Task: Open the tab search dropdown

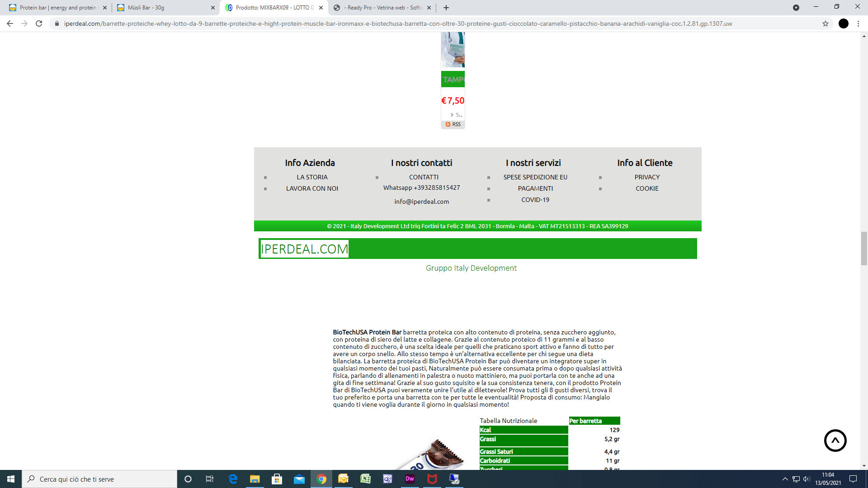Action: (796, 8)
